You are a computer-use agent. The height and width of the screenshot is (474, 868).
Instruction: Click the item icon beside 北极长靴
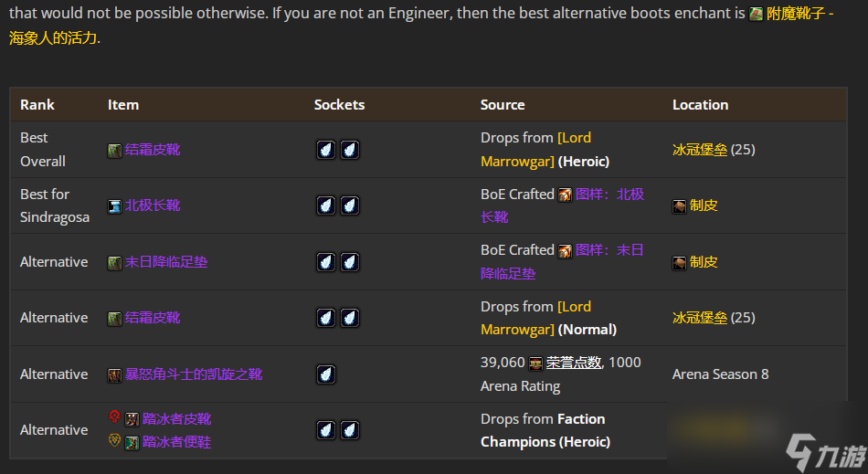(114, 206)
